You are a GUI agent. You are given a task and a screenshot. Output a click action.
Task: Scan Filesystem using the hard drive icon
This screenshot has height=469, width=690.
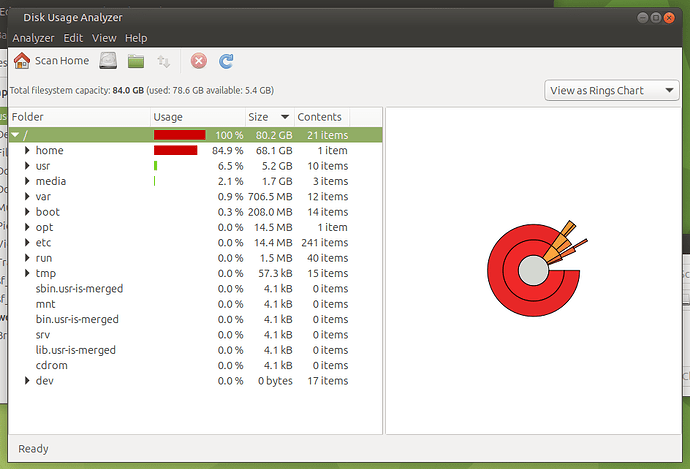108,61
